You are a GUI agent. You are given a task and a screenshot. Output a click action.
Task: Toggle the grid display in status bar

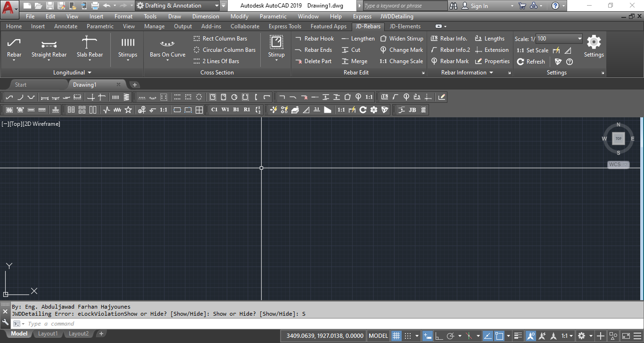click(396, 336)
